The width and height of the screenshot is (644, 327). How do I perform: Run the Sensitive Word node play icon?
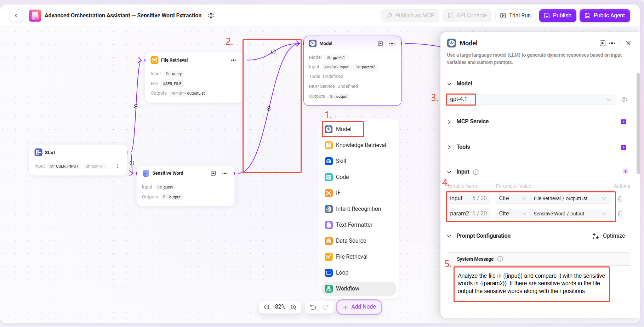click(213, 173)
